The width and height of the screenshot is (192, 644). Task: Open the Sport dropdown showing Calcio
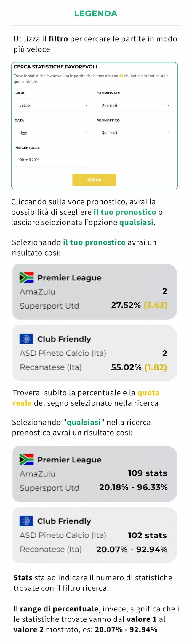(53, 105)
